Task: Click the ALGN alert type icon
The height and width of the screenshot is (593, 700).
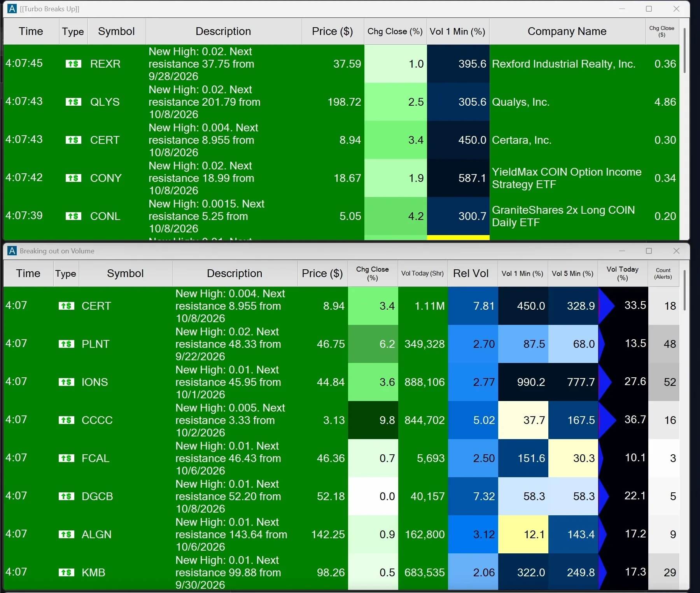Action: tap(66, 534)
